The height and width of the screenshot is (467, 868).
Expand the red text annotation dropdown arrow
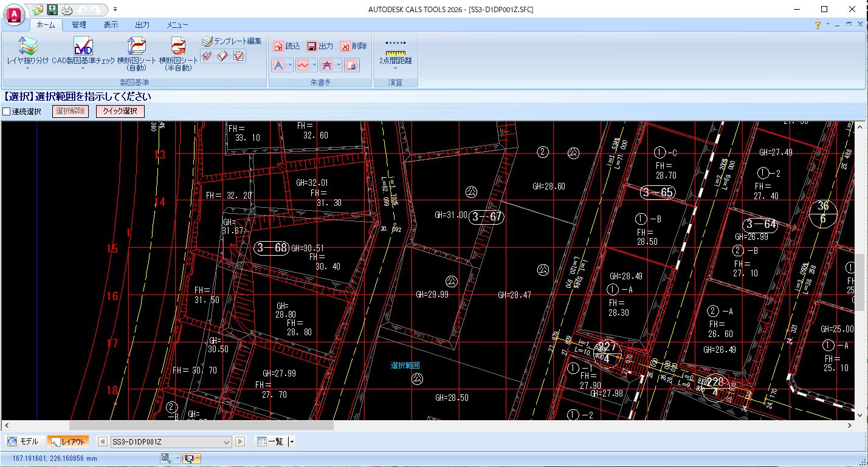click(291, 65)
